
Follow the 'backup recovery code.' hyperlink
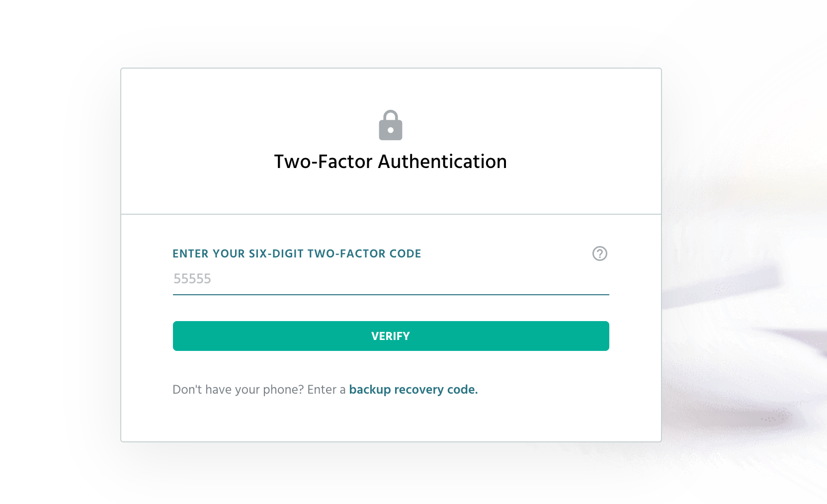point(413,390)
